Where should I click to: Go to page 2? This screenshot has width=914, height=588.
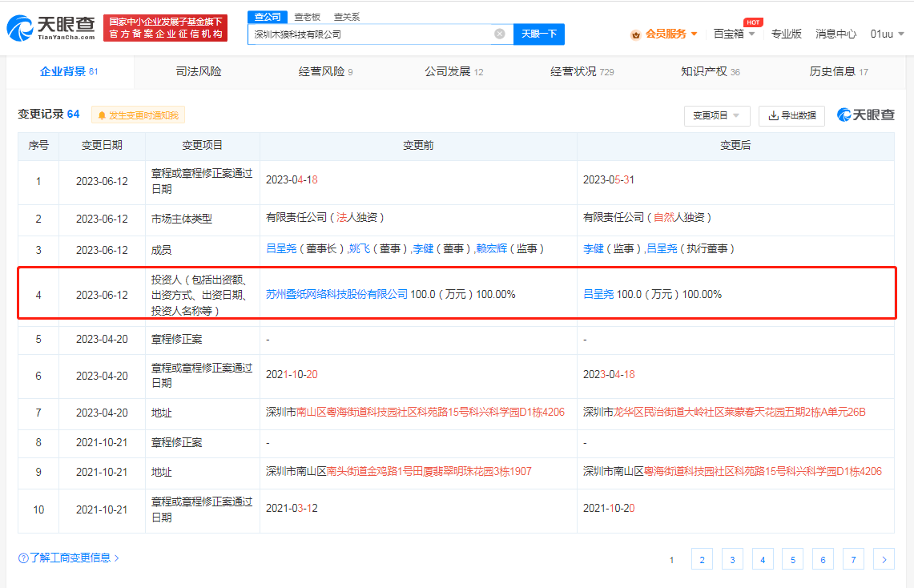click(x=702, y=559)
